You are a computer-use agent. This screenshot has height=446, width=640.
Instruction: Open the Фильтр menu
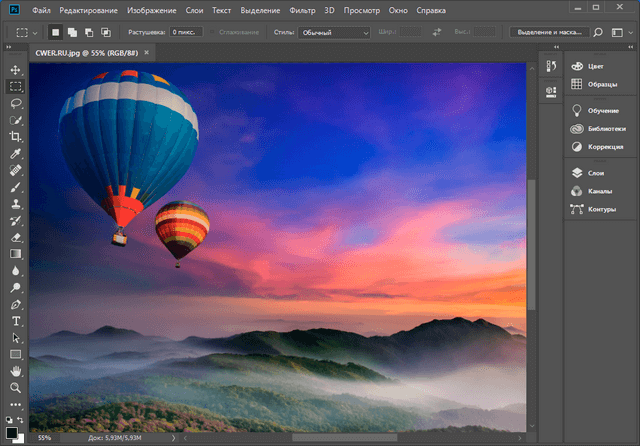pyautogui.click(x=302, y=9)
